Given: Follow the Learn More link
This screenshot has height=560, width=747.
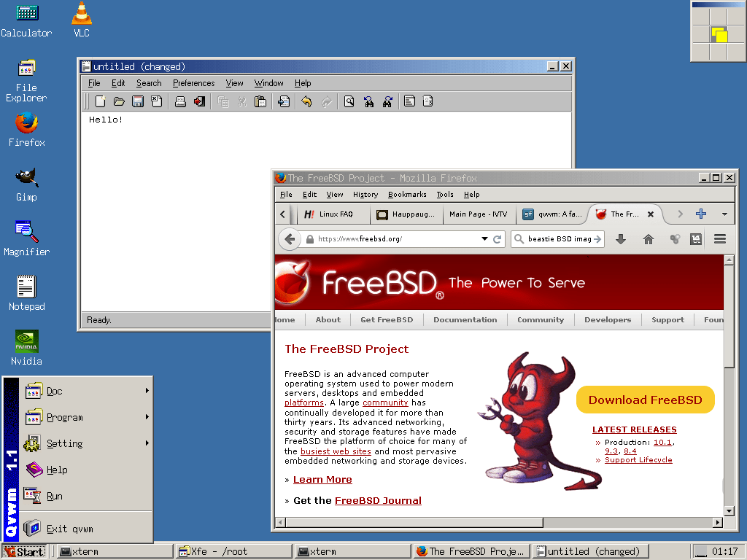Looking at the screenshot, I should pos(322,480).
